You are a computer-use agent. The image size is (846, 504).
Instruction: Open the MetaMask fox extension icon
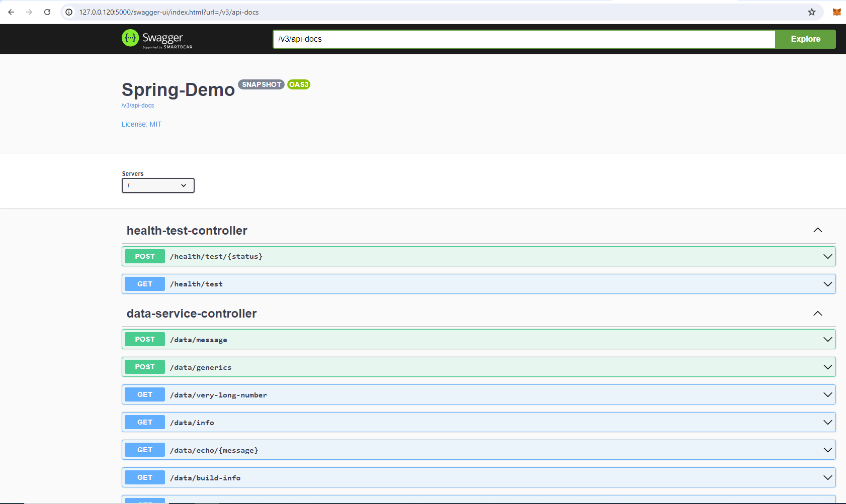tap(836, 12)
